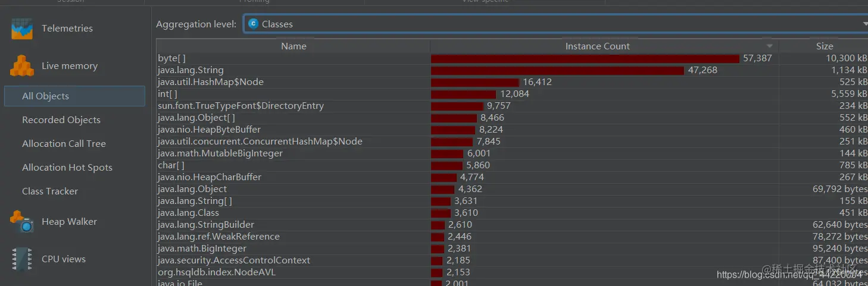Screen dimensions: 868x286
Task: Select the java.util.concurrent.ConcurrentHashMap$Node row
Action: [512, 142]
